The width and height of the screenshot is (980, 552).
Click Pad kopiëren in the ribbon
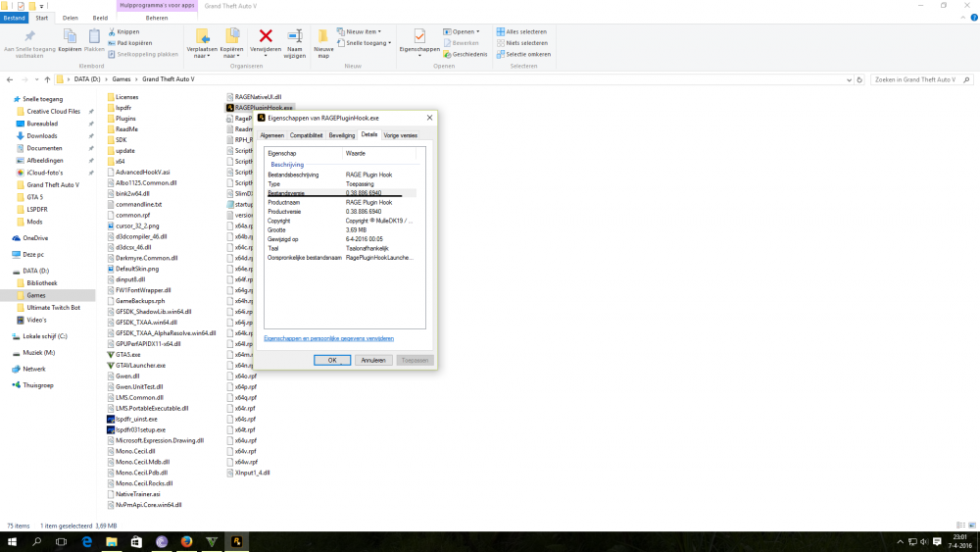pyautogui.click(x=130, y=43)
